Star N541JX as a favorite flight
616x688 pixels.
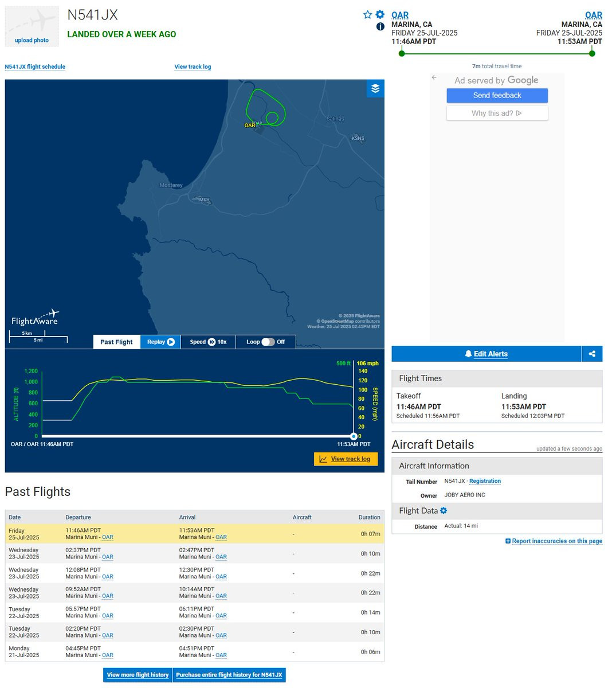point(368,14)
